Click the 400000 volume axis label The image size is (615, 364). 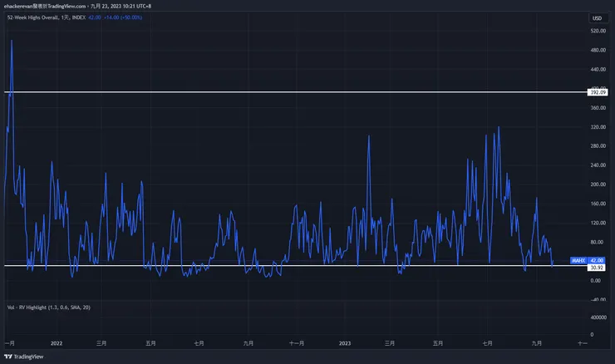pos(598,317)
